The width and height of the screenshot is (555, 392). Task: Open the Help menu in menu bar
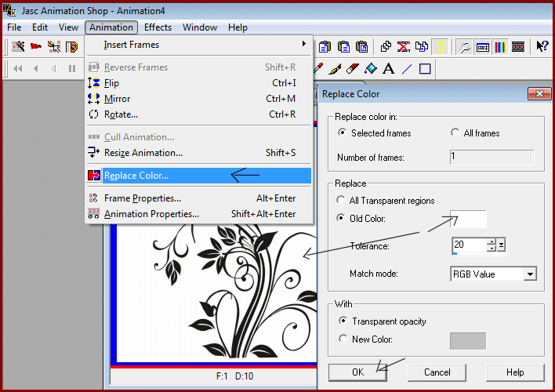tap(238, 27)
